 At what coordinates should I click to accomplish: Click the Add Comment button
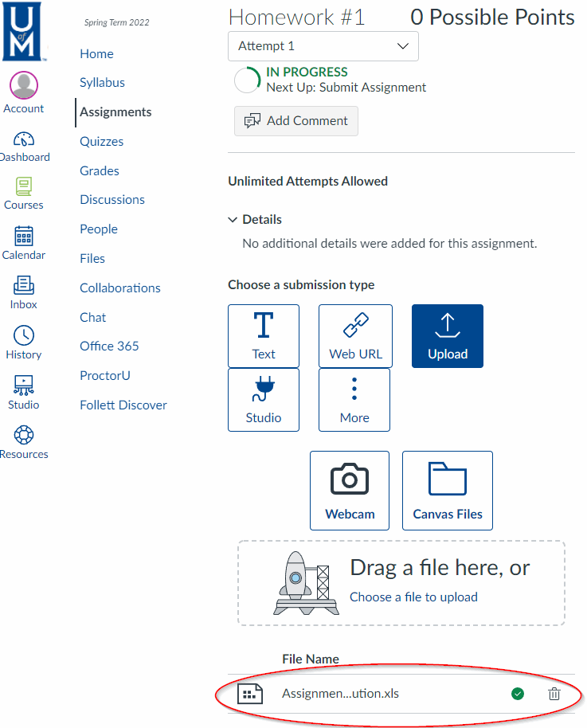296,121
